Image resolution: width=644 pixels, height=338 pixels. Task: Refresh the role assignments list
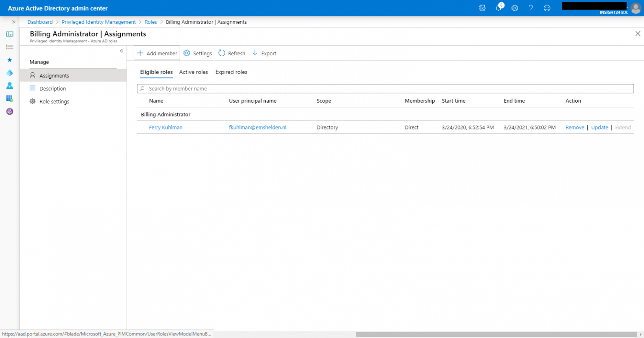coord(231,53)
